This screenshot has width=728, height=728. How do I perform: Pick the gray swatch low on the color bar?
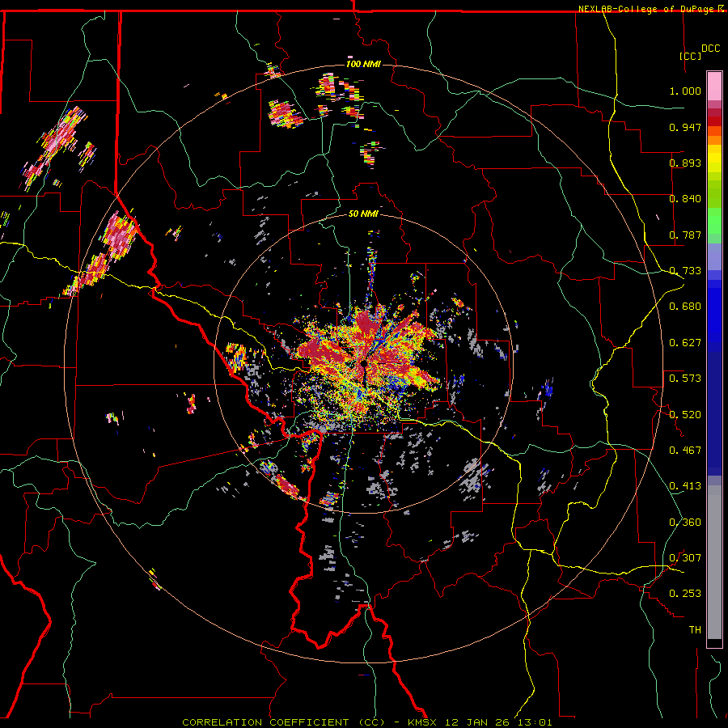714,562
